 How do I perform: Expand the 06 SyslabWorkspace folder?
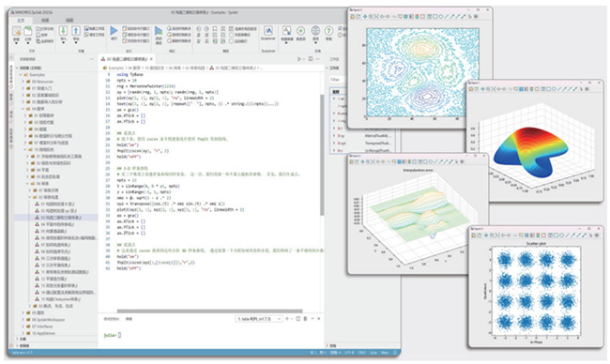tap(23, 320)
